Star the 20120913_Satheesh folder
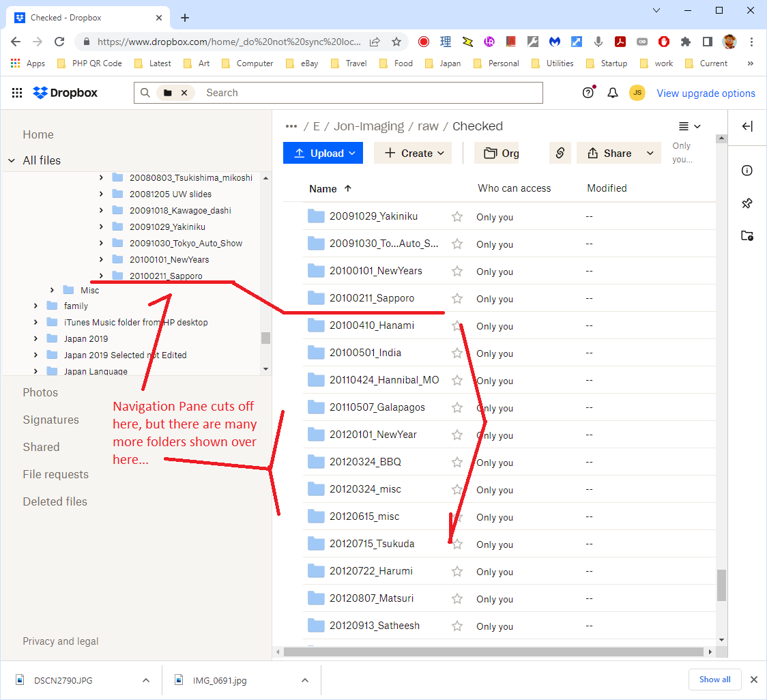 pyautogui.click(x=457, y=626)
